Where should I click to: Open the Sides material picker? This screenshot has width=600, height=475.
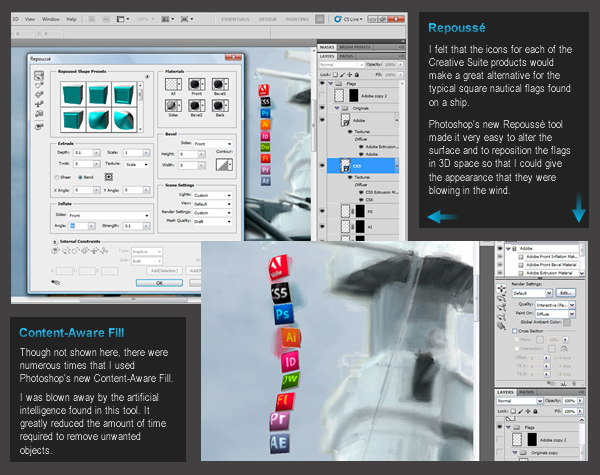(173, 105)
